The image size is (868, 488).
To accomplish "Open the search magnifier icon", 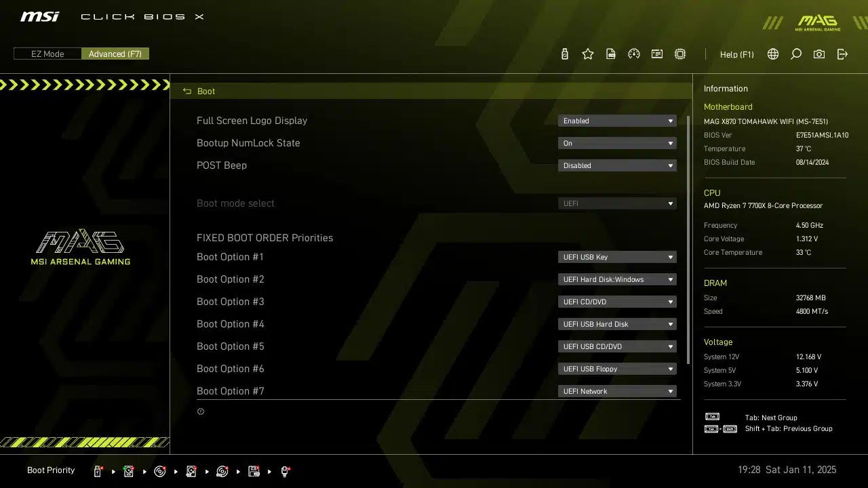I will click(x=796, y=54).
